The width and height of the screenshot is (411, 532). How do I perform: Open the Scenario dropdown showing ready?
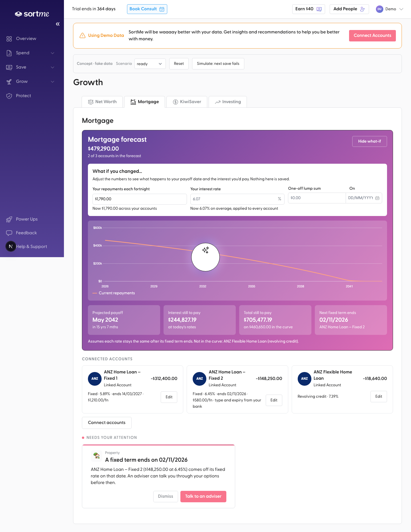click(150, 64)
